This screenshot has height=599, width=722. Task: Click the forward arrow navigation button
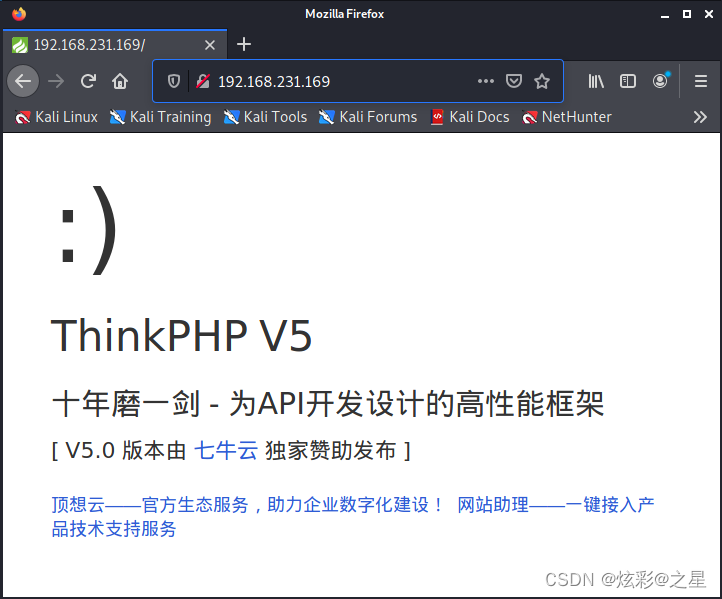point(56,81)
